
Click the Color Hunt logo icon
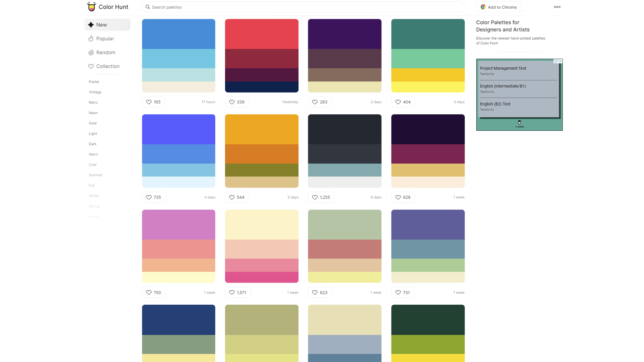(91, 7)
